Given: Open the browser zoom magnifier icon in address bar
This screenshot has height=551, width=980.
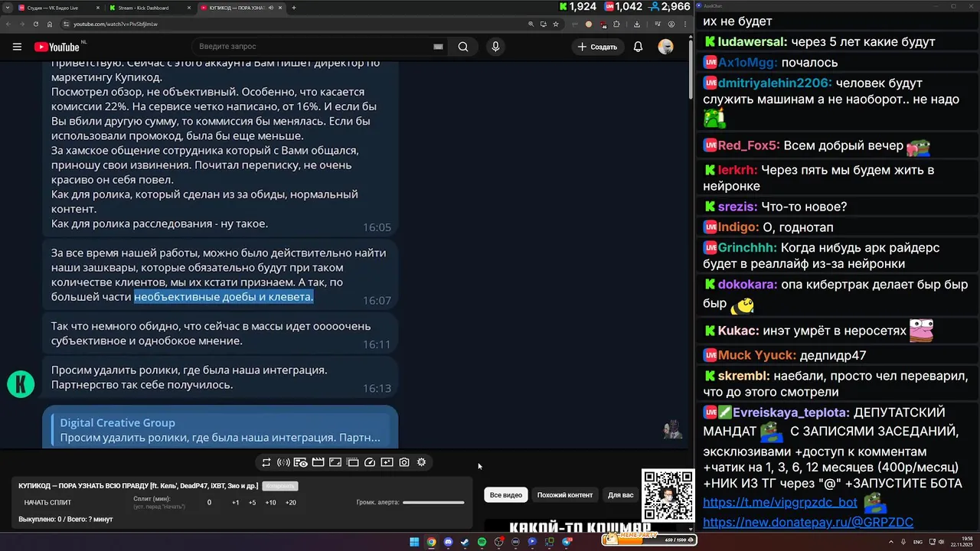Looking at the screenshot, I should coord(532,24).
